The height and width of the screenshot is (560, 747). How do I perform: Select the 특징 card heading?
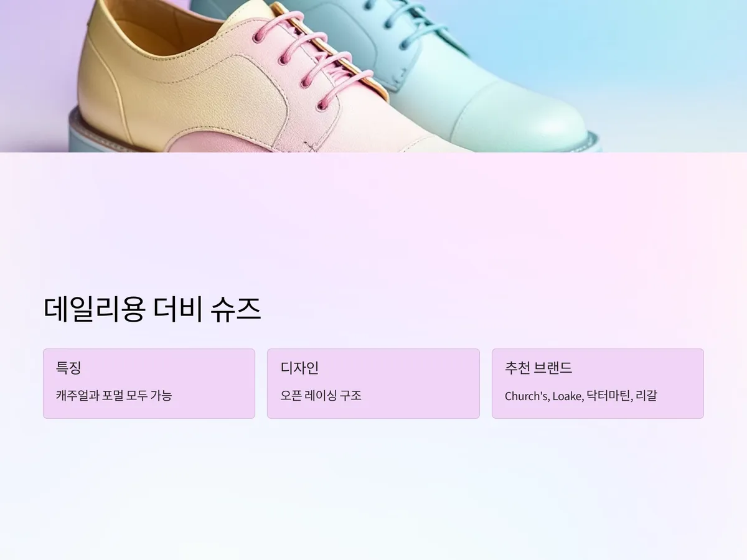[68, 368]
